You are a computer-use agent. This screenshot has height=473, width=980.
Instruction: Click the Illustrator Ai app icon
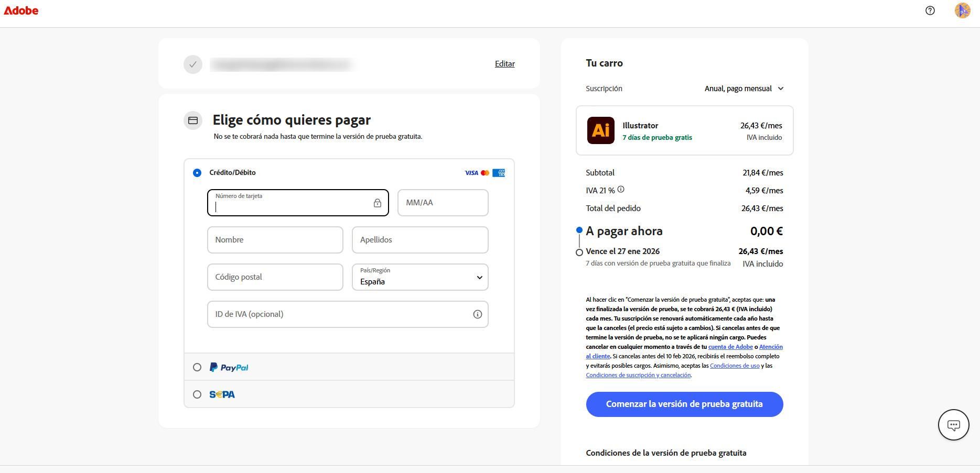pyautogui.click(x=600, y=130)
